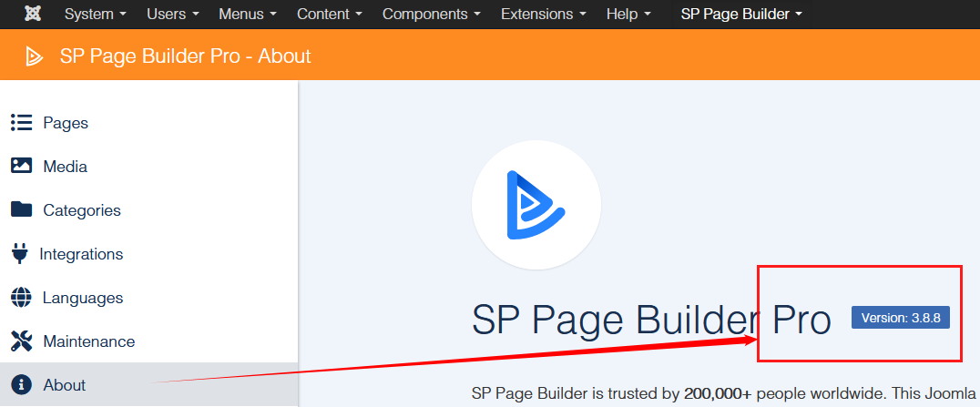
Task: Click the Pages list icon
Action: (21, 123)
